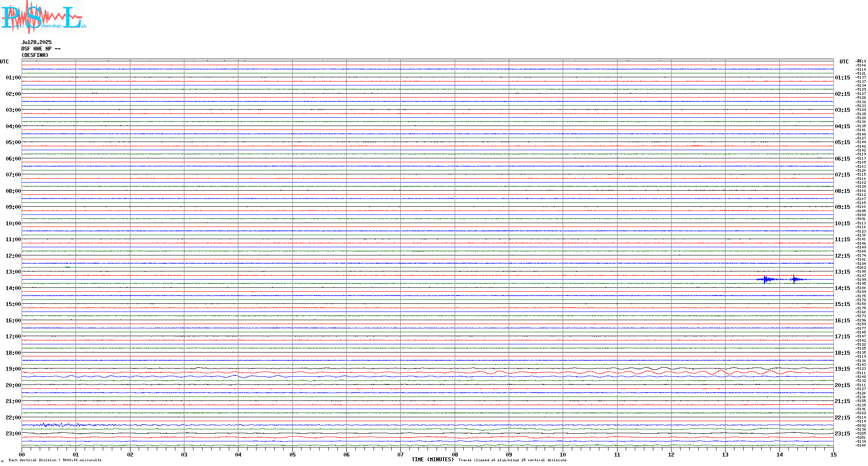Screen dimensions: 868x466
Task: Click the "20:00" hour label
Action: coord(13,385)
